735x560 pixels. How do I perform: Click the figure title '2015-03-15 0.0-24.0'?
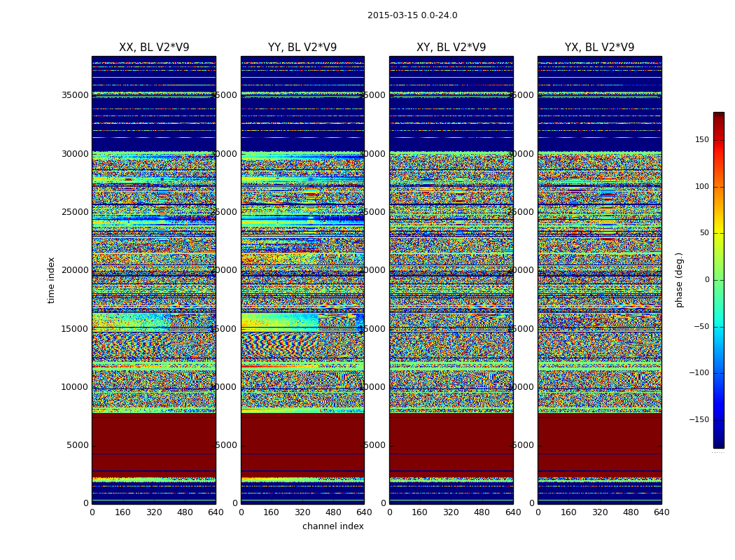click(412, 15)
